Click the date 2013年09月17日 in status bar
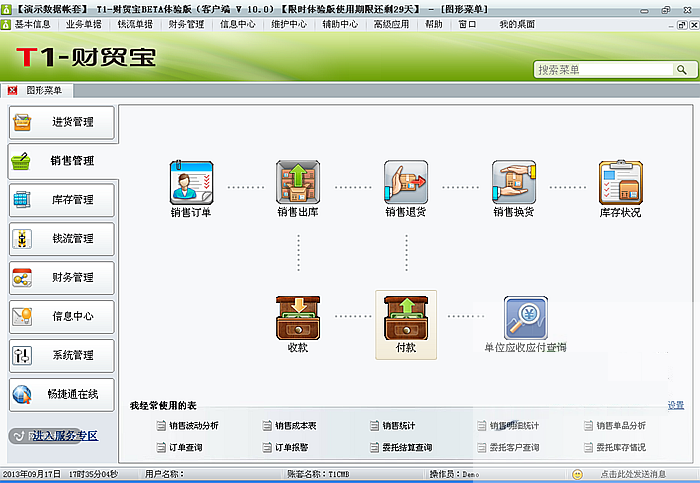 32,474
